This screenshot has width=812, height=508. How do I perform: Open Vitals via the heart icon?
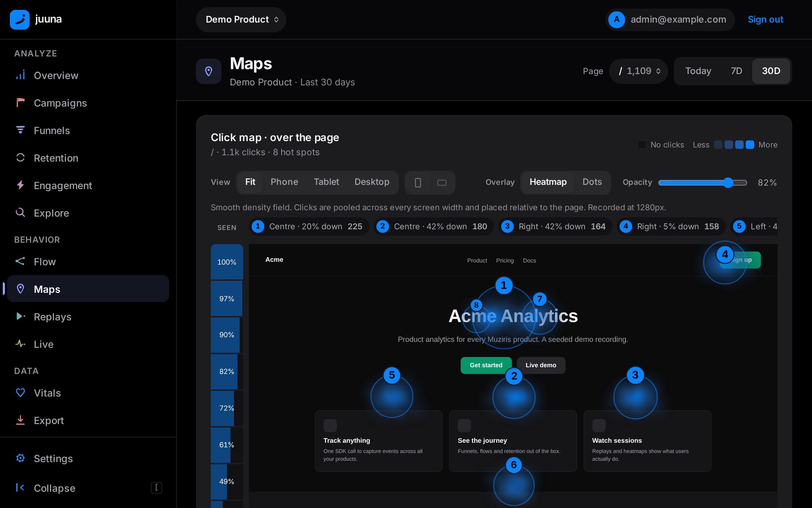coord(20,393)
